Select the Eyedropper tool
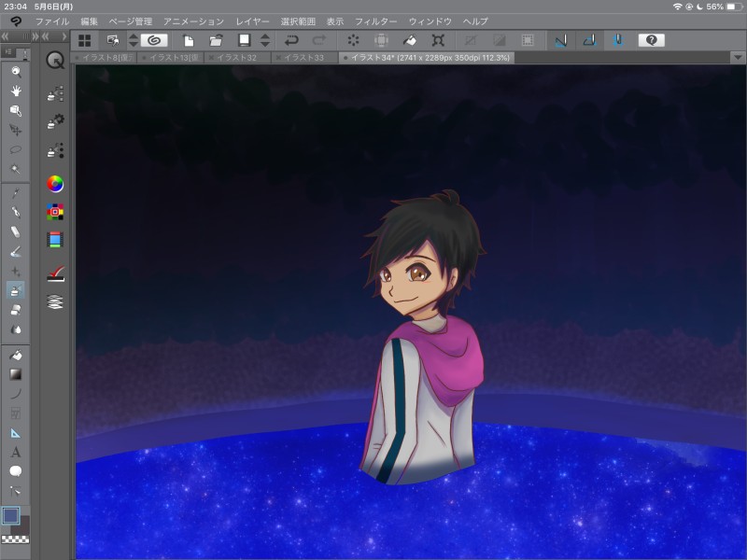The image size is (747, 560). pos(16,193)
